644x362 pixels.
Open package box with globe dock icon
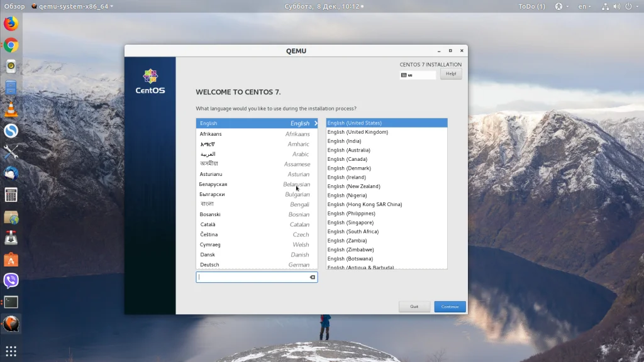[x=11, y=217]
